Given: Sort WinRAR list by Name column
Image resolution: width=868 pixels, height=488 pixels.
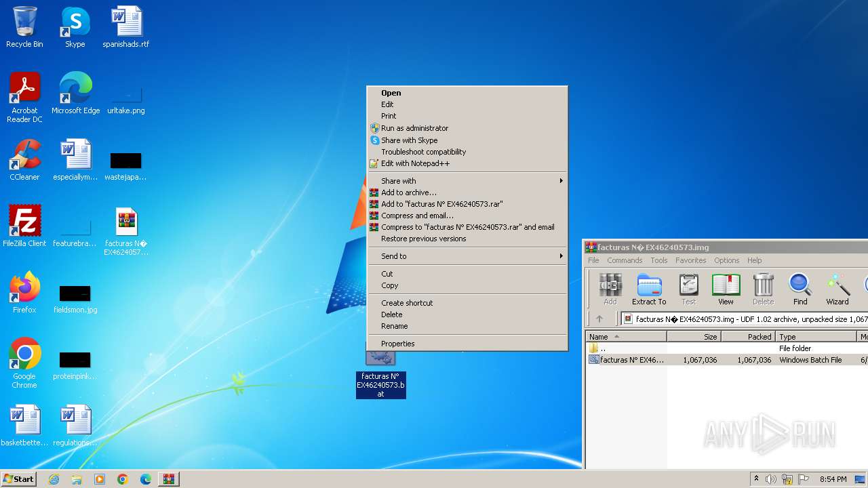Looking at the screenshot, I should click(x=626, y=337).
